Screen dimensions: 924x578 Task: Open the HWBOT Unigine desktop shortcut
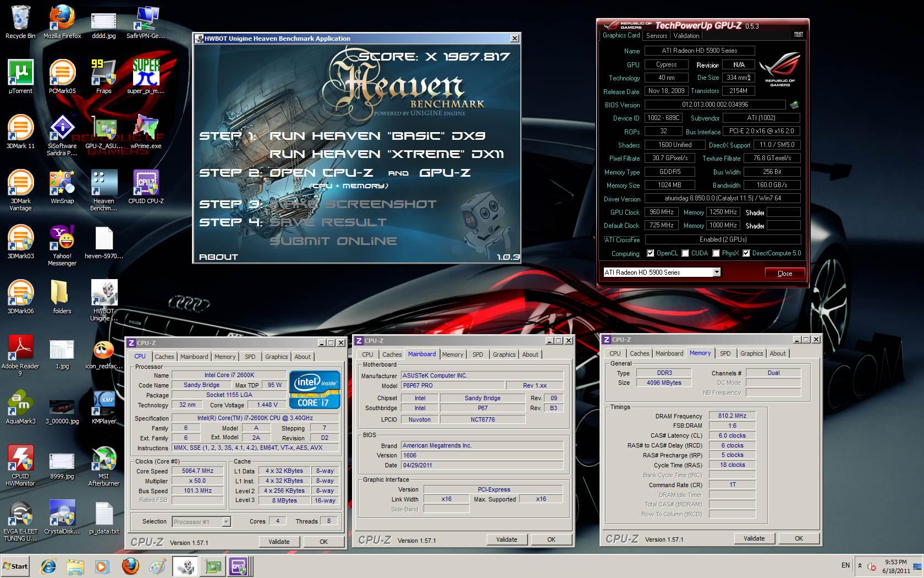104,301
